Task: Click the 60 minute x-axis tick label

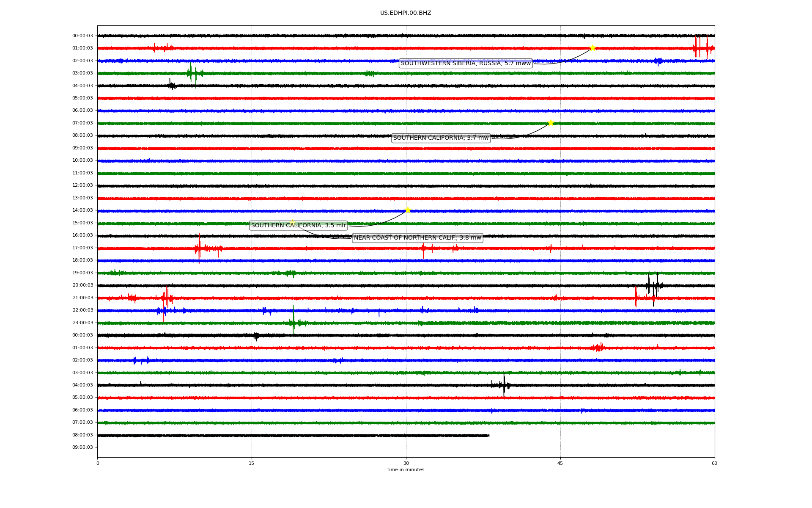Action: coord(714,463)
